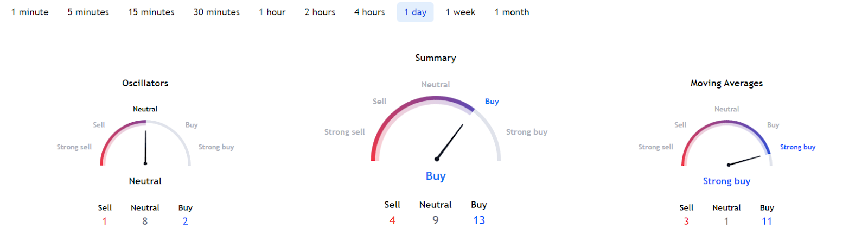Click the active 1 day tab

point(415,12)
